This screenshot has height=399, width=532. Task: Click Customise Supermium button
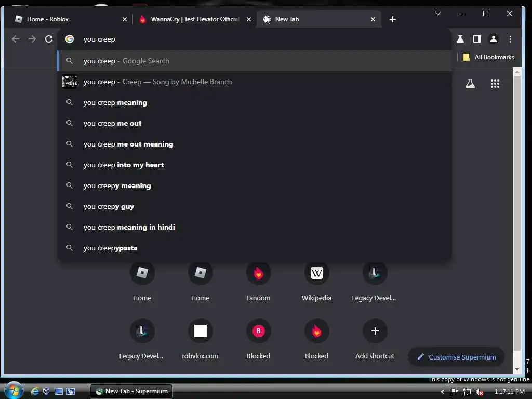point(456,357)
